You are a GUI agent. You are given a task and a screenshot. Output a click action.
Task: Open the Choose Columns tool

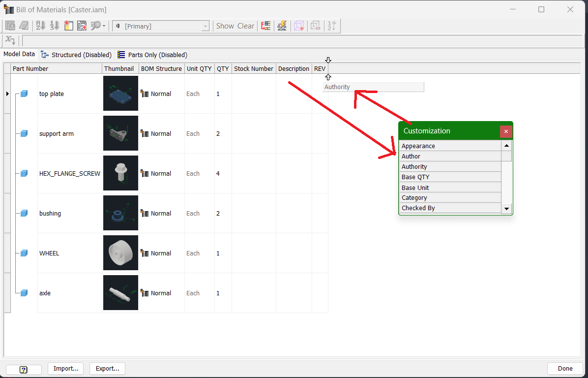pos(69,26)
